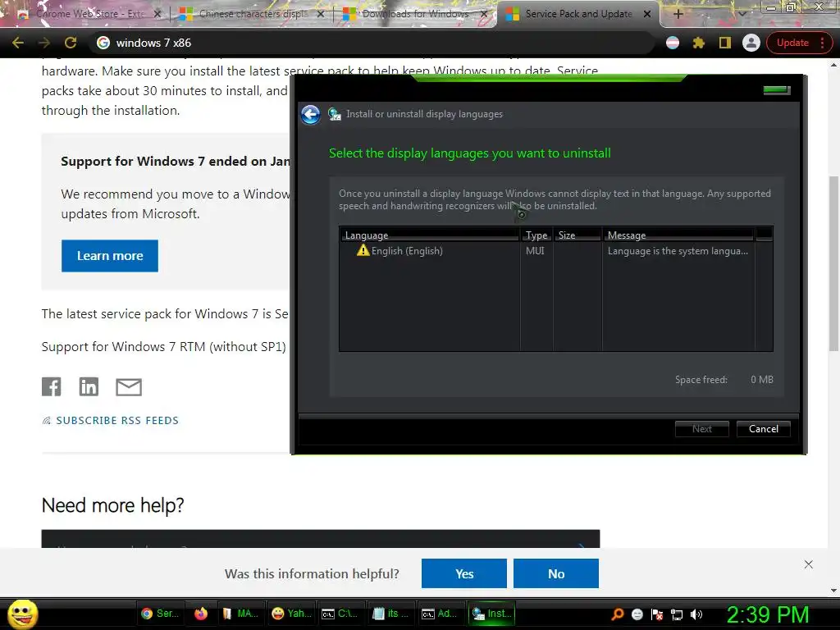Open the smiley Start button
The image size is (840, 630).
click(22, 614)
